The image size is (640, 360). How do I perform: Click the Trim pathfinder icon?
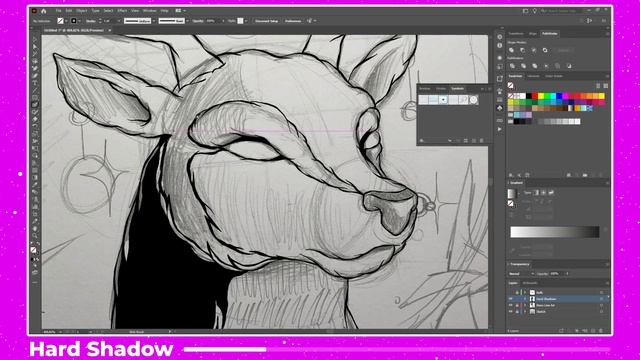[x=523, y=66]
